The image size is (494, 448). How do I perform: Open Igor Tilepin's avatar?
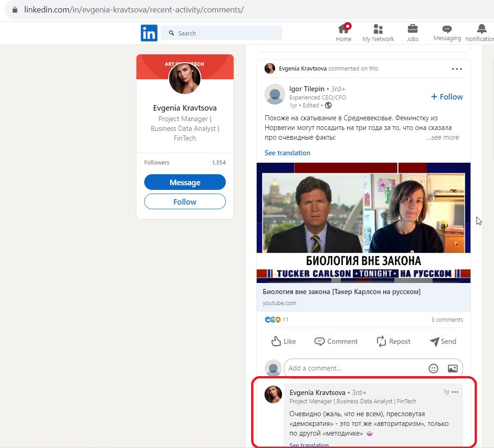[275, 94]
